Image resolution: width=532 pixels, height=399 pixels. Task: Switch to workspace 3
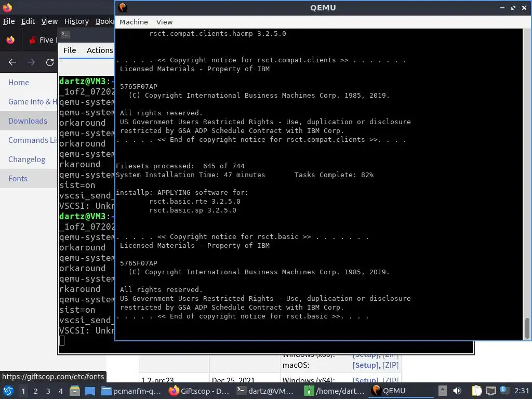48,391
